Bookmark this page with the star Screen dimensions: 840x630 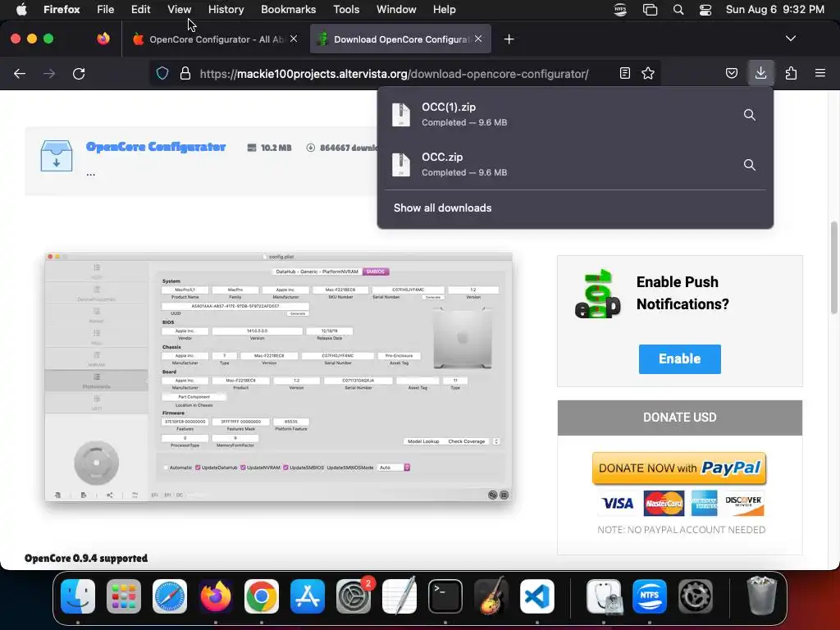click(x=648, y=73)
